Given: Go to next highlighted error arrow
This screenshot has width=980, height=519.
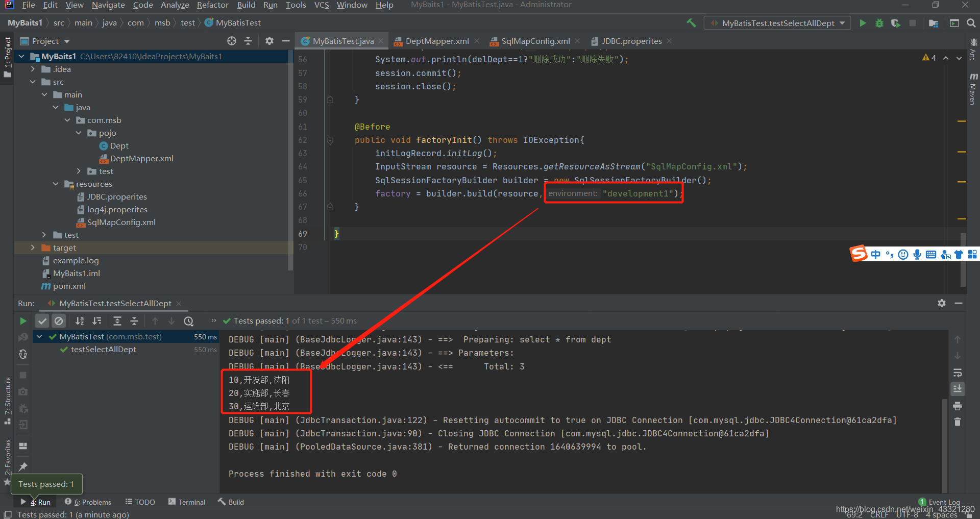Looking at the screenshot, I should [959, 58].
